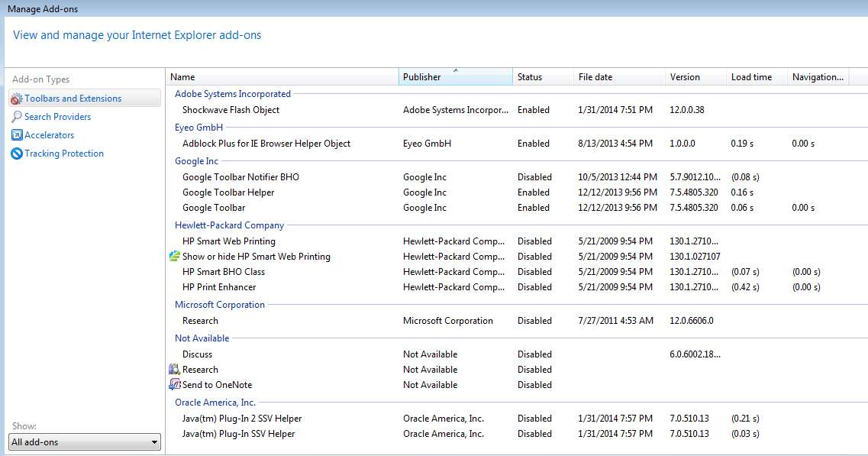Image resolution: width=868 pixels, height=456 pixels.
Task: Click the Send to OneNote icon
Action: [174, 384]
